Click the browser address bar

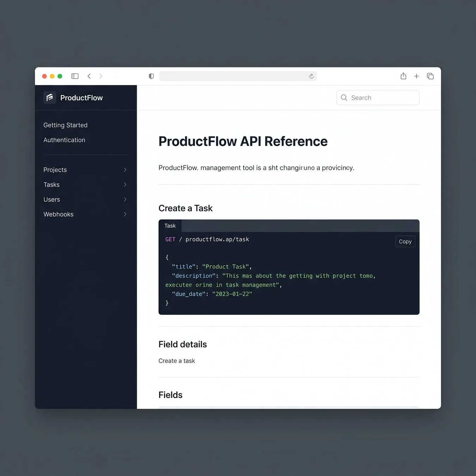tap(238, 76)
